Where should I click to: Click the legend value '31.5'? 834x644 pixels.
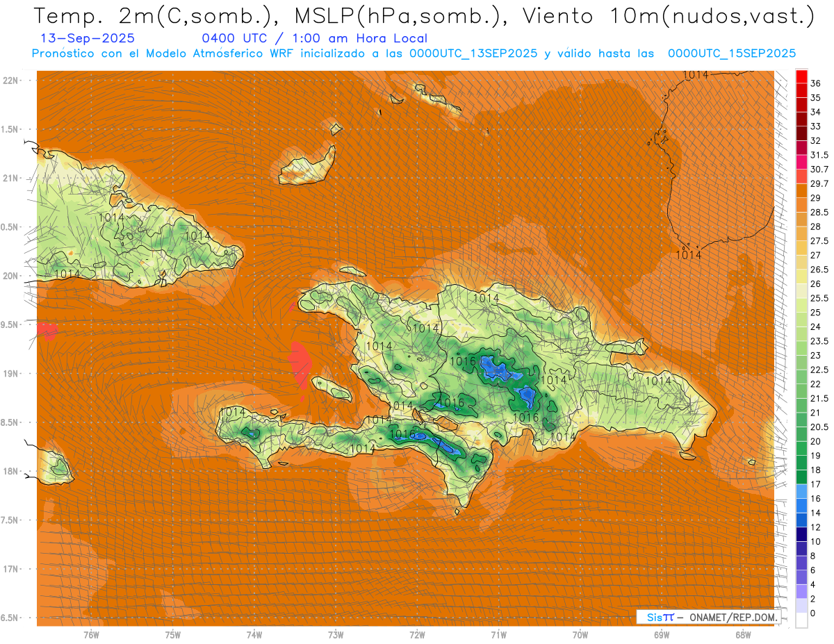(819, 155)
